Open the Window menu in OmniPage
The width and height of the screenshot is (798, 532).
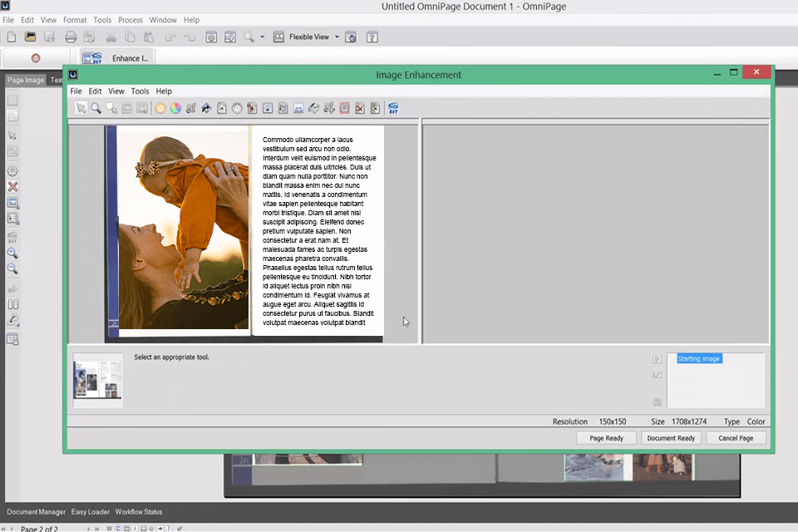tap(163, 20)
